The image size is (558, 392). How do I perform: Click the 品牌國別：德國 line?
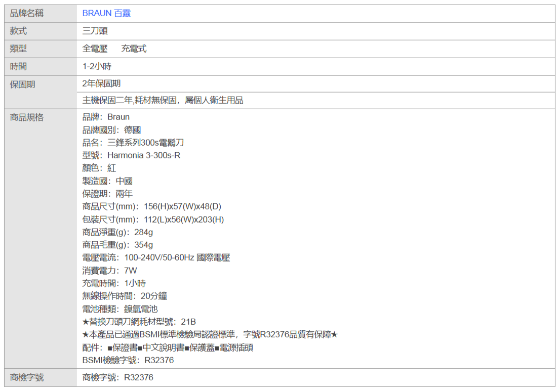tap(111, 130)
